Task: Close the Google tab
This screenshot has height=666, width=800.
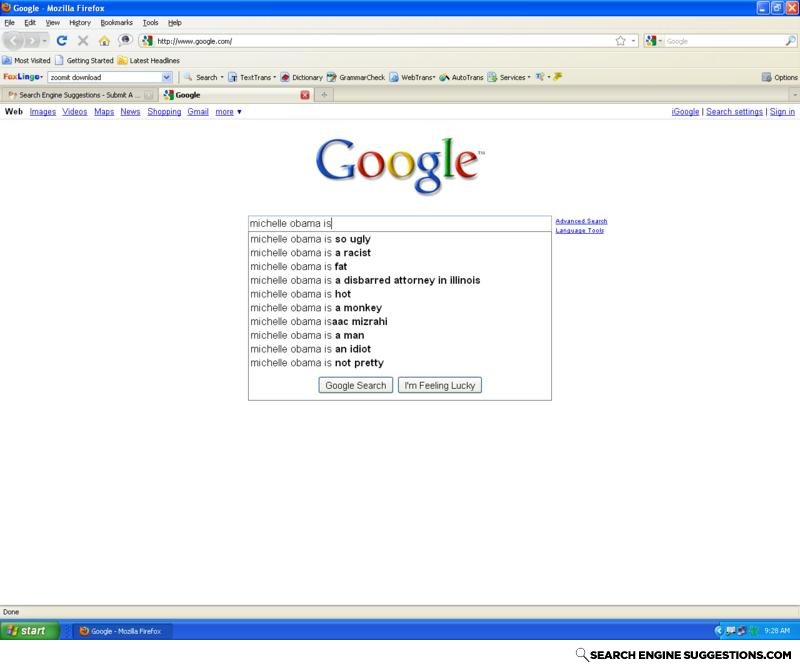Action: [305, 95]
